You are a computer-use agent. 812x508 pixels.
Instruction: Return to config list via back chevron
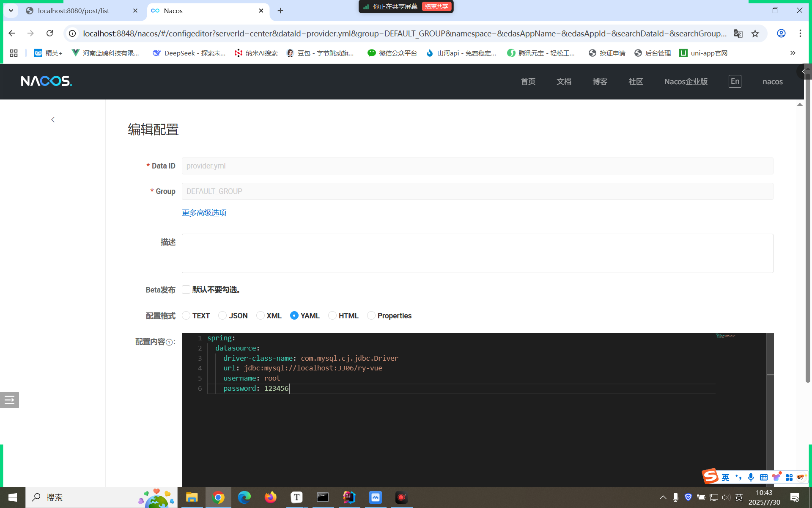click(x=53, y=120)
